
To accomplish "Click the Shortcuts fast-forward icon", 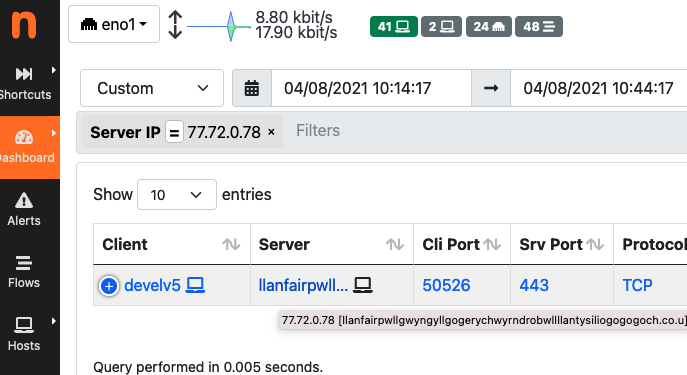I will coord(24,74).
